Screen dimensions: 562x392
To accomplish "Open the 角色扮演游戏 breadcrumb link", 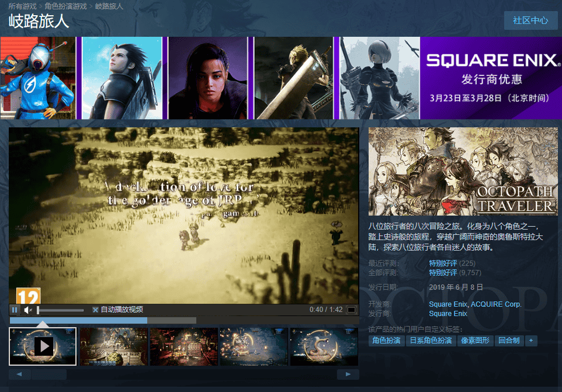I will coord(66,6).
